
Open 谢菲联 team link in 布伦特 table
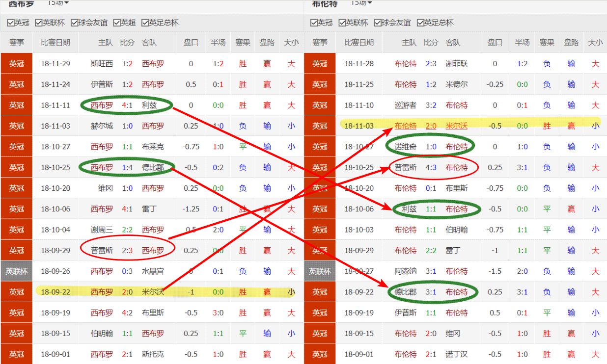click(456, 64)
